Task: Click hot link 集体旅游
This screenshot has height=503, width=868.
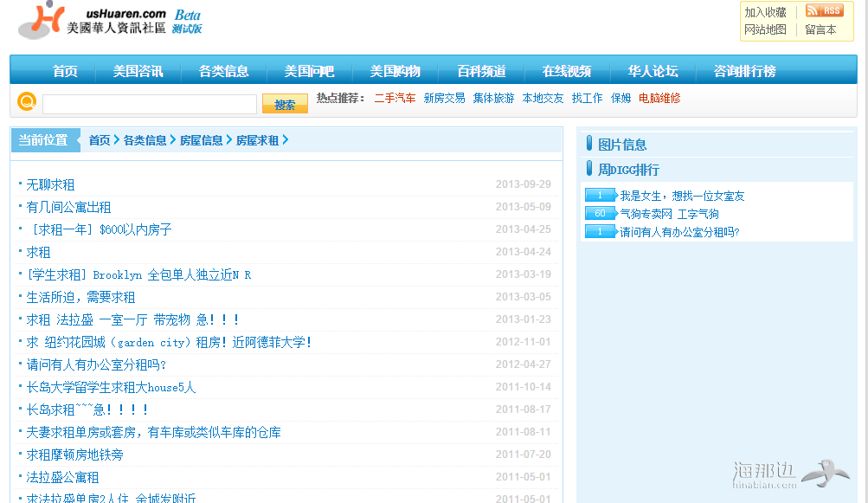Action: pos(493,98)
